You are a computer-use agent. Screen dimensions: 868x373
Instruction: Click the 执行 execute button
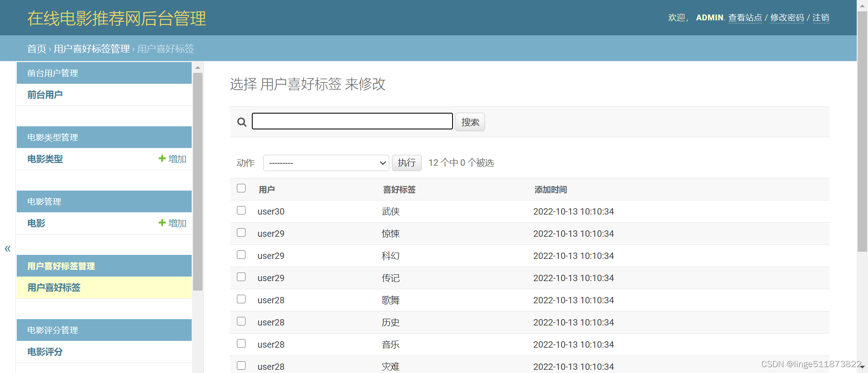tap(407, 163)
